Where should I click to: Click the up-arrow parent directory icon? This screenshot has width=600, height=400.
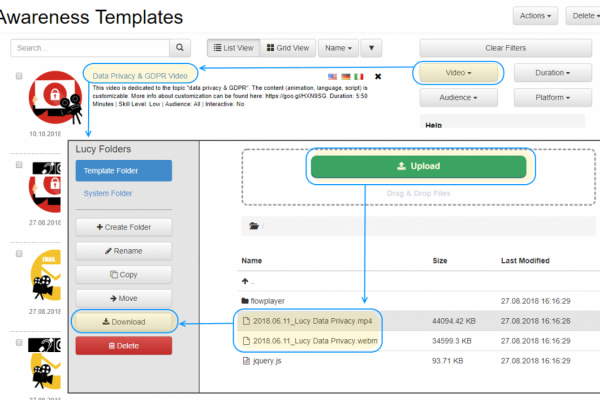point(245,281)
